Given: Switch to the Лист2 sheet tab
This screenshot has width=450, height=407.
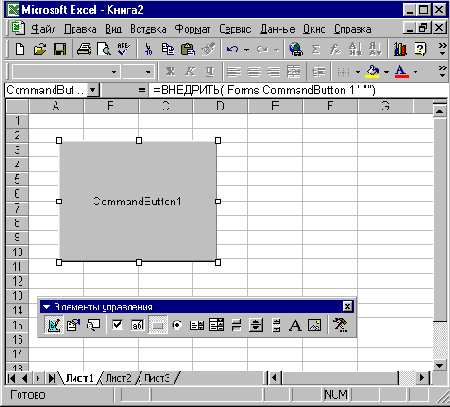Looking at the screenshot, I should coord(118,378).
